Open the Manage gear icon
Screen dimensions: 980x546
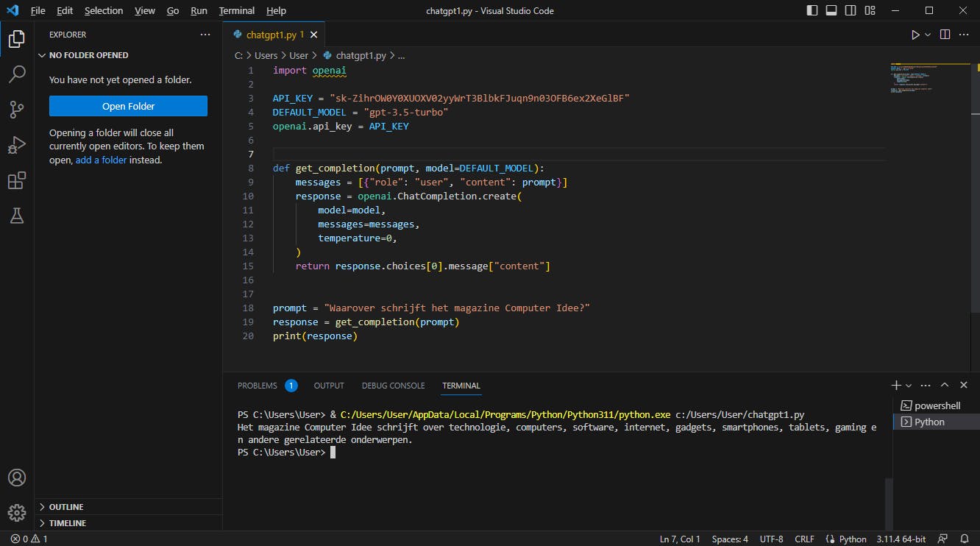(x=16, y=512)
